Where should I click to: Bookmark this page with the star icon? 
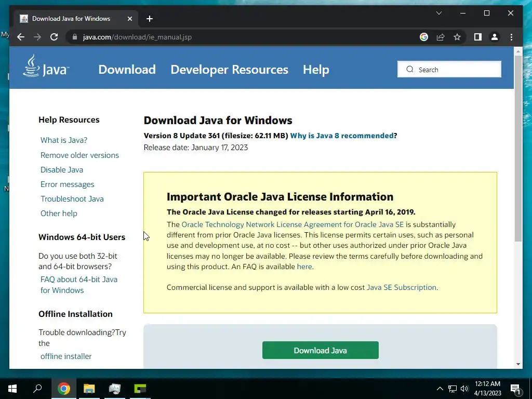[x=457, y=37]
